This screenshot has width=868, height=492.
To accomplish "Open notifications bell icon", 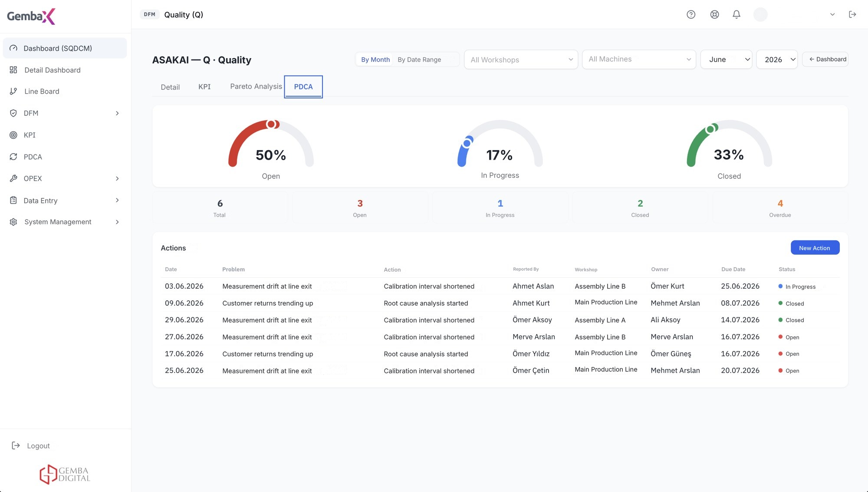I will coord(736,14).
